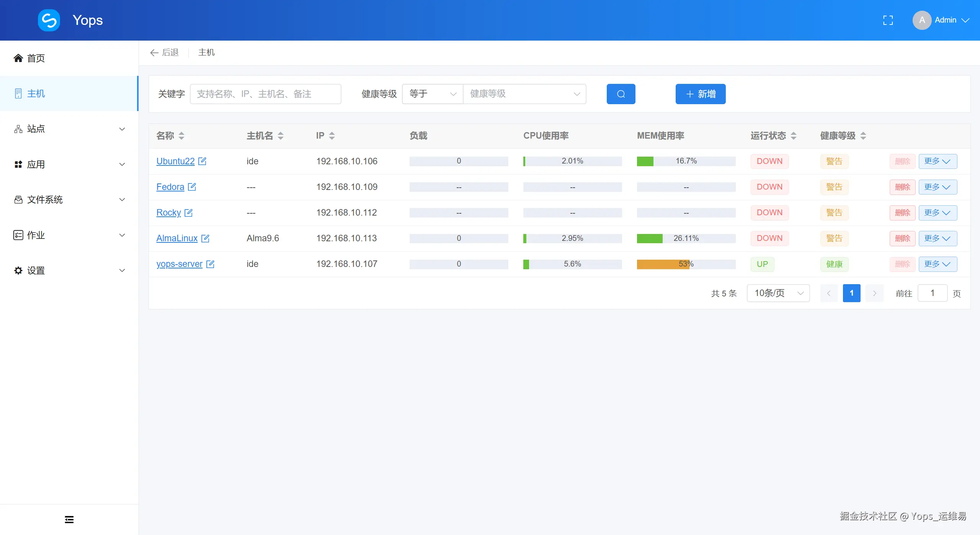Sort table by IP column
The image size is (980, 535).
(x=332, y=136)
